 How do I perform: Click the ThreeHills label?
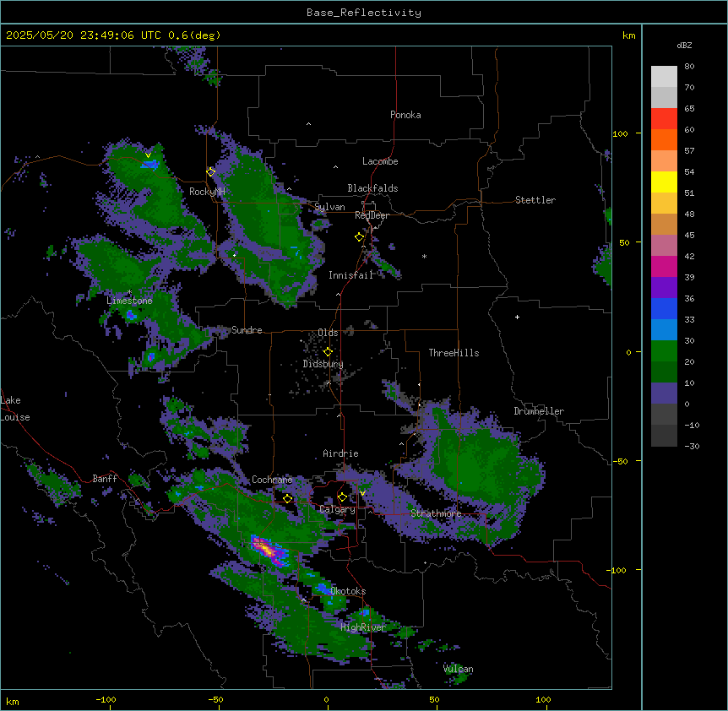click(454, 353)
